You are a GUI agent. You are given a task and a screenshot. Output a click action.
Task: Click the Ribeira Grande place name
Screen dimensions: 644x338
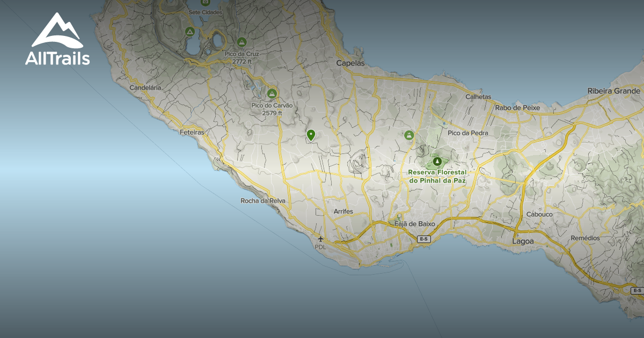tap(613, 91)
